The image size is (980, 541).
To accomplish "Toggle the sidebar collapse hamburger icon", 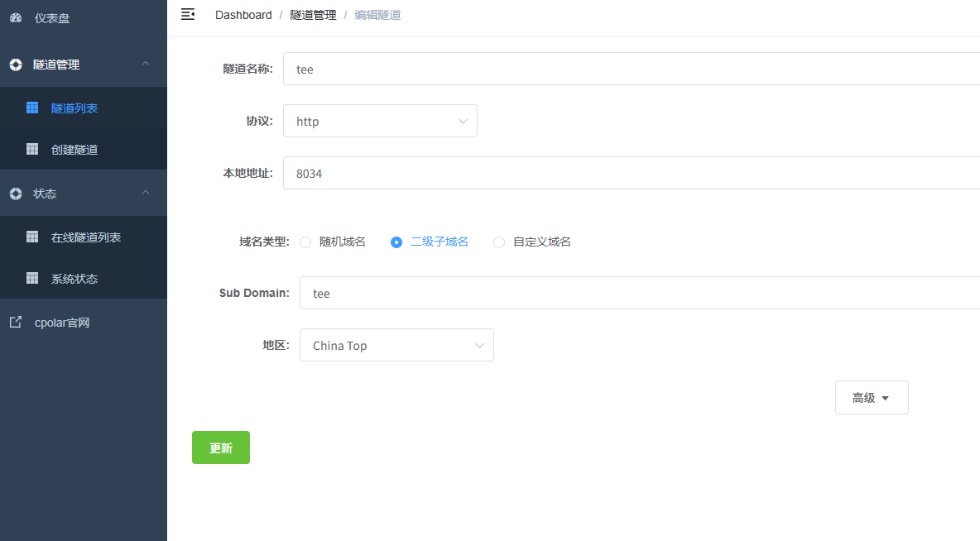I will (188, 14).
